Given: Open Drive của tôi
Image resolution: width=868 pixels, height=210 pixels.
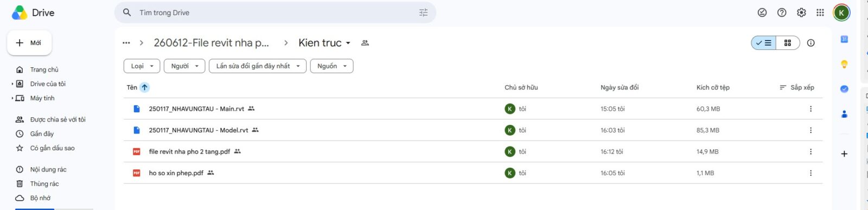Looking at the screenshot, I should click(48, 84).
